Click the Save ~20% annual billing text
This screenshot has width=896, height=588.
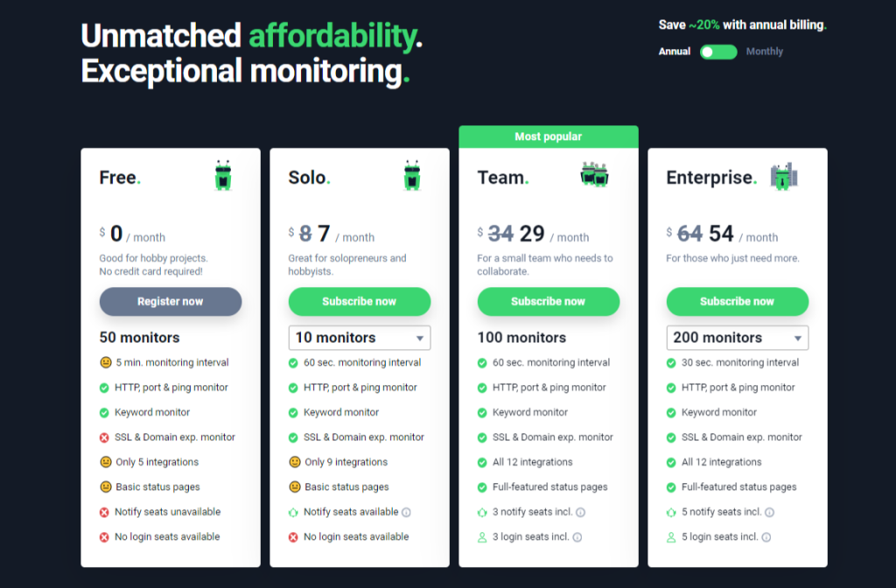[742, 24]
